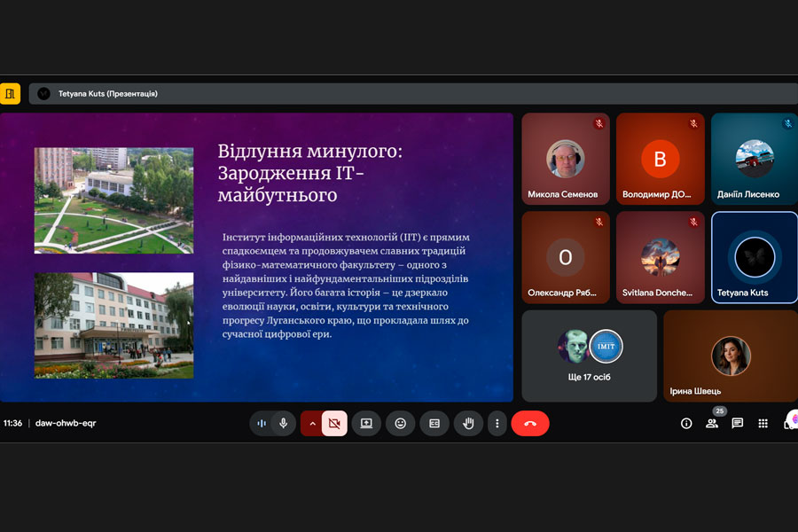
Task: Open the 'Ще 17 осіб' tile for more participants
Action: click(590, 356)
